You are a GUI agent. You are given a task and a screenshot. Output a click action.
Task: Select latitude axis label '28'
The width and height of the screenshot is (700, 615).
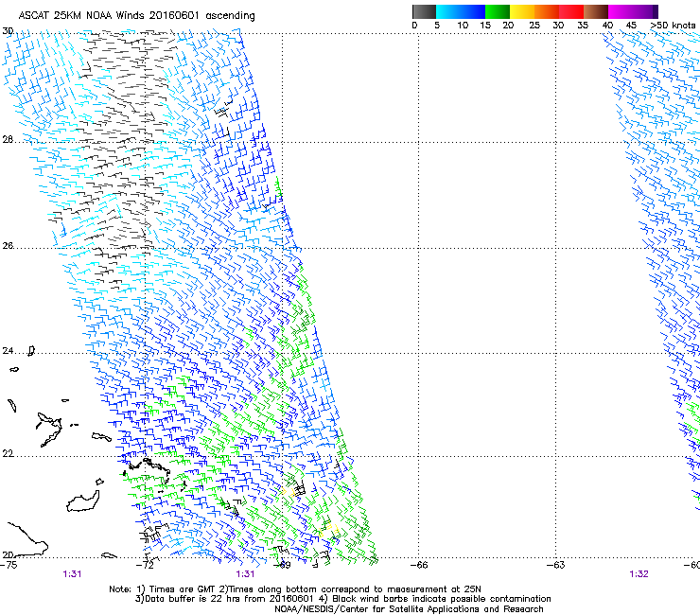tap(8, 140)
